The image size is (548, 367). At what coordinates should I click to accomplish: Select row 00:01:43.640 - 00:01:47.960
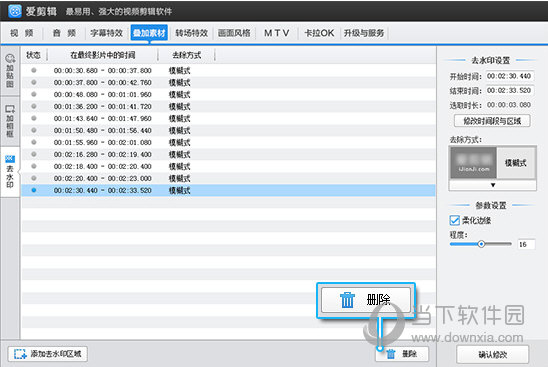pos(229,118)
